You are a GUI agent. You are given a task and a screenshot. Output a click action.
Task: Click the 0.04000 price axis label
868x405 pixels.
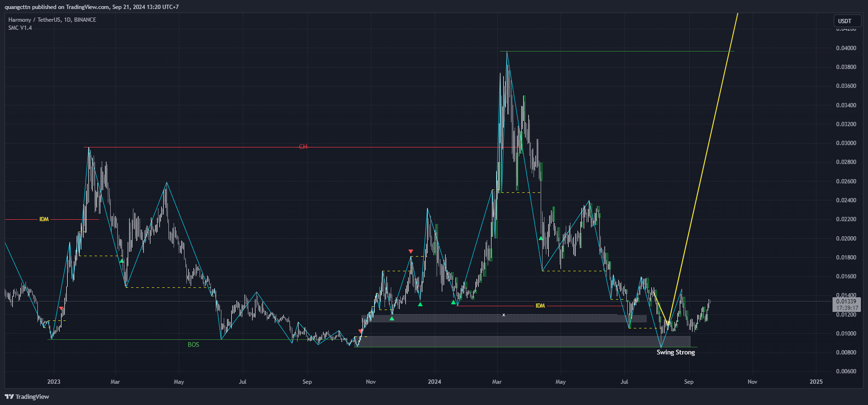(846, 48)
